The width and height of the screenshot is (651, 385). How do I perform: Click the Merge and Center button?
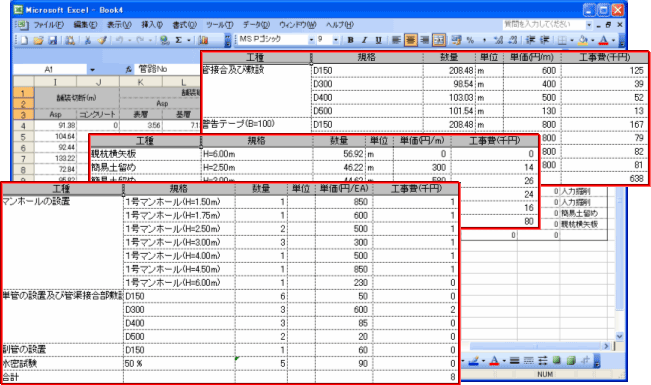[439, 40]
